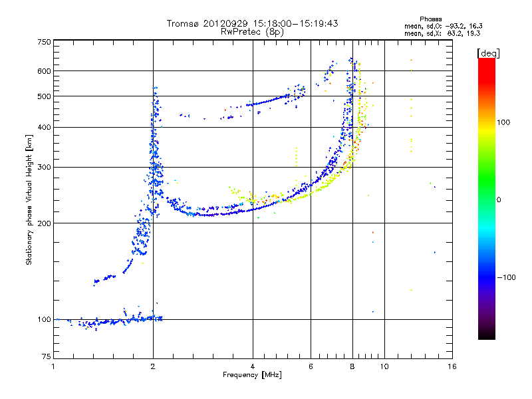Click the colorbar tick label '0'
Viewport: 532px width, 399px height.
click(x=499, y=200)
